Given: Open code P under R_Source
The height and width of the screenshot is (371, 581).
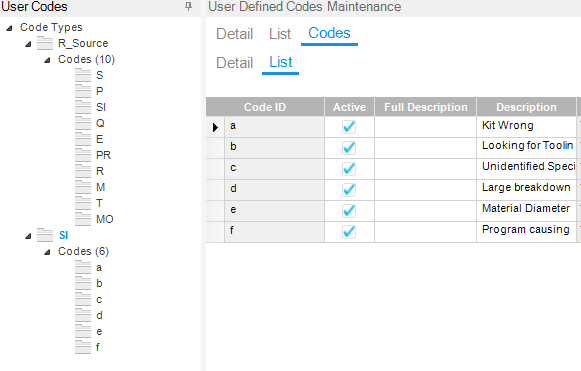Looking at the screenshot, I should click(100, 91).
